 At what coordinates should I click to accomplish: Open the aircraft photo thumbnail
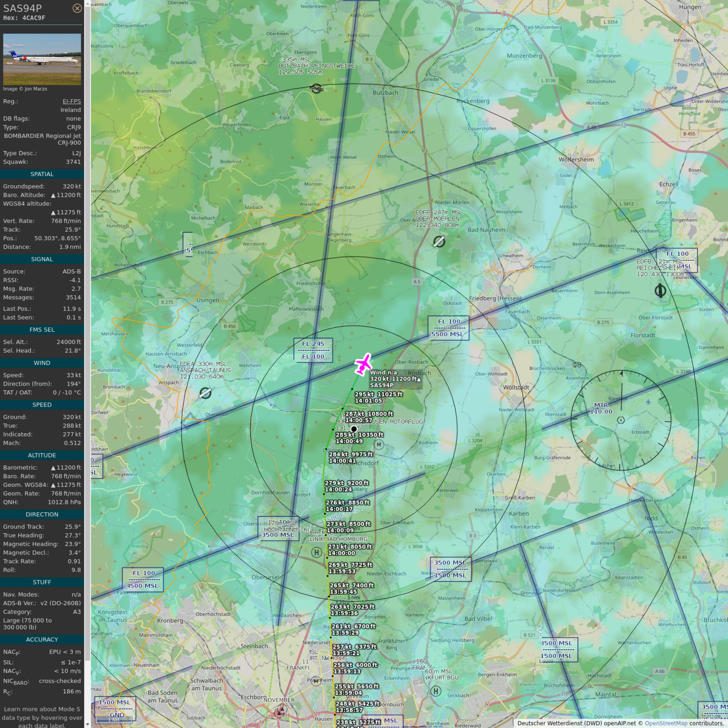point(42,59)
